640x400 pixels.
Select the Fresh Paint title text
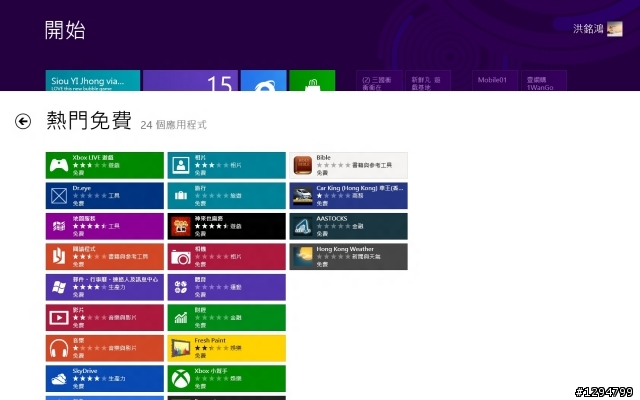click(210, 340)
